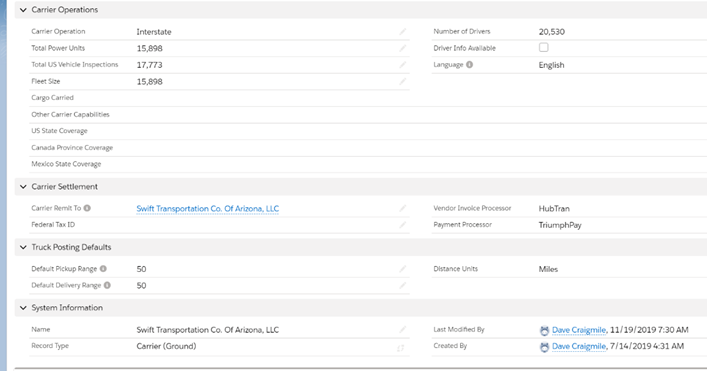Click avatar icon beside Last Modified By
707x371 pixels.
(544, 330)
